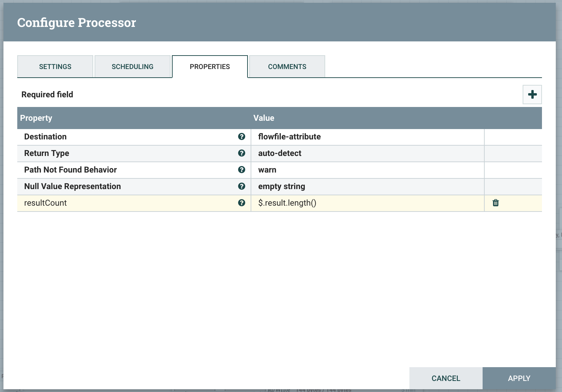Screen dimensions: 562x392
Task: Switch to the Settings tab
Action: [55, 67]
